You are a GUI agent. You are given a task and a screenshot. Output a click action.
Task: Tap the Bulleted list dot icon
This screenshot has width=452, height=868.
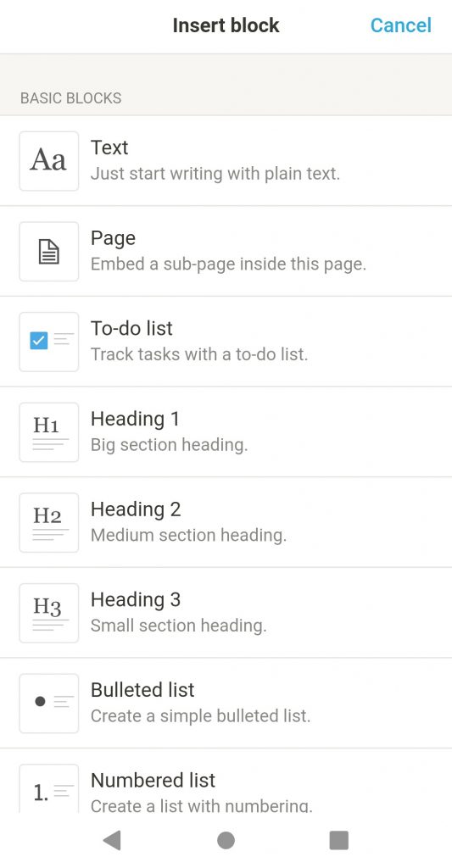pyautogui.click(x=48, y=703)
